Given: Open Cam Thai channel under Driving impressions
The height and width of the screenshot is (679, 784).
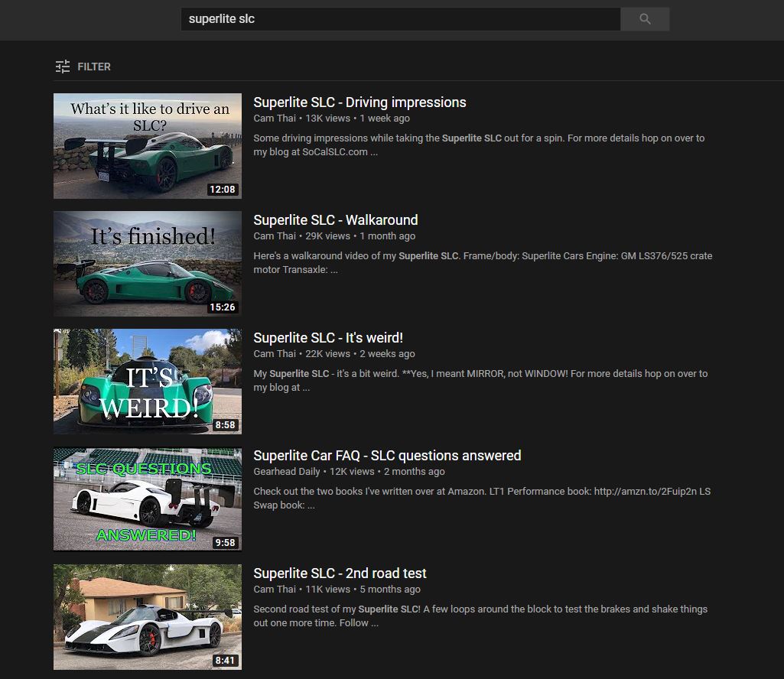Looking at the screenshot, I should click(x=275, y=118).
